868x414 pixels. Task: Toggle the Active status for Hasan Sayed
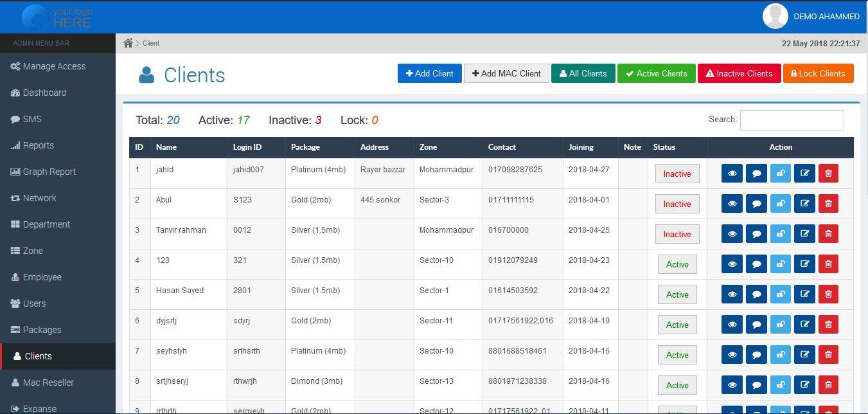pos(677,294)
